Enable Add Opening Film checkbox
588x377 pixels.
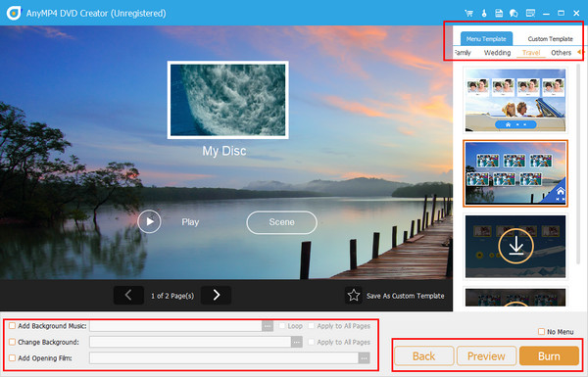12,357
